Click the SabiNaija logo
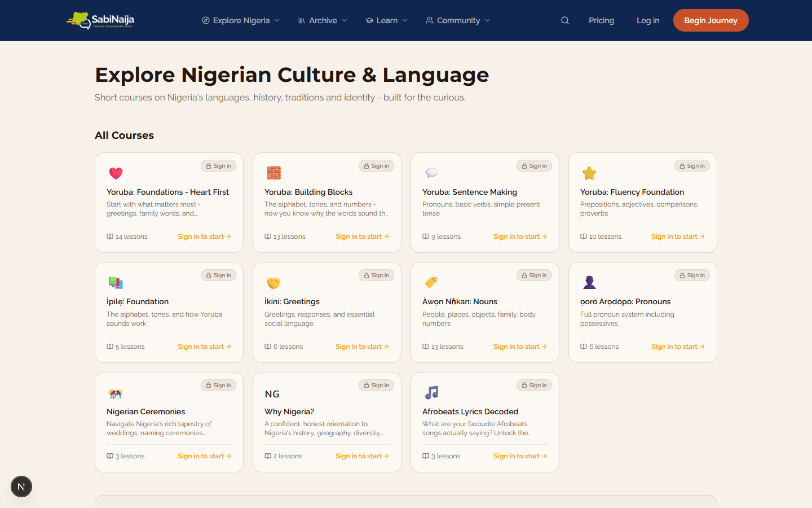The height and width of the screenshot is (508, 812). pos(100,20)
